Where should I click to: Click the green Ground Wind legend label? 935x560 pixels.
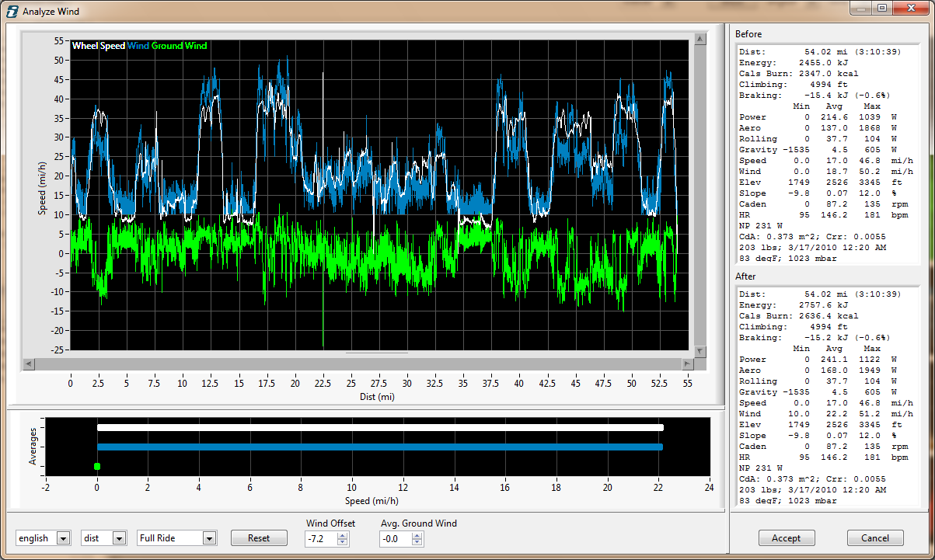pos(180,46)
